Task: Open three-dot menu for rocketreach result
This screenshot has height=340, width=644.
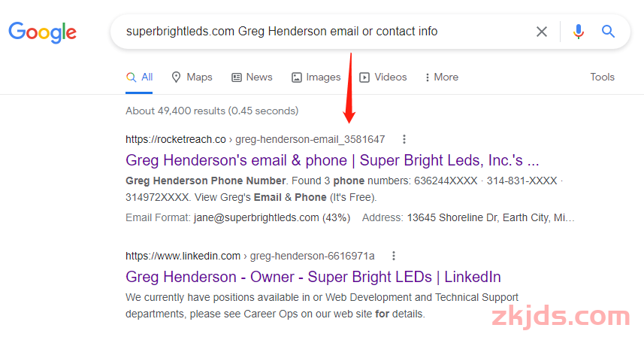Action: click(404, 139)
